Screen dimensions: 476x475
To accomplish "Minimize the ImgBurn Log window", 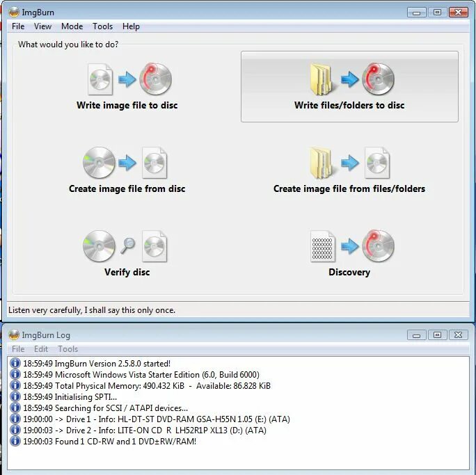I will [x=416, y=335].
